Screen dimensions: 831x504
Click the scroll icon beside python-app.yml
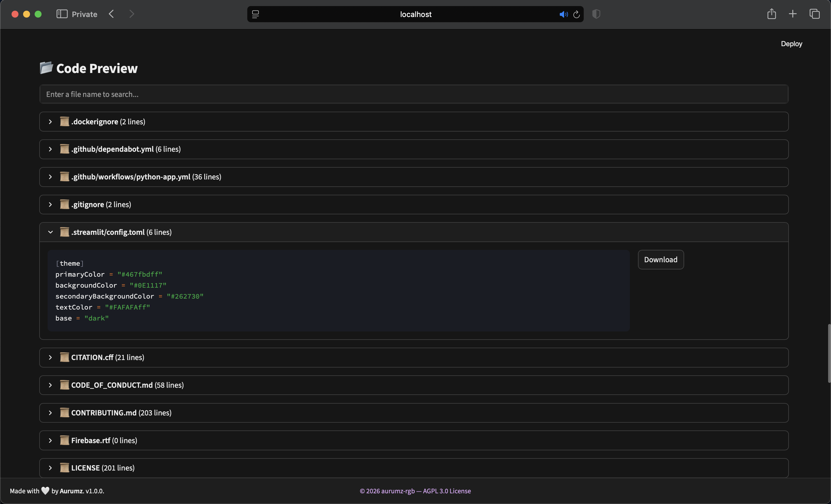(x=64, y=177)
